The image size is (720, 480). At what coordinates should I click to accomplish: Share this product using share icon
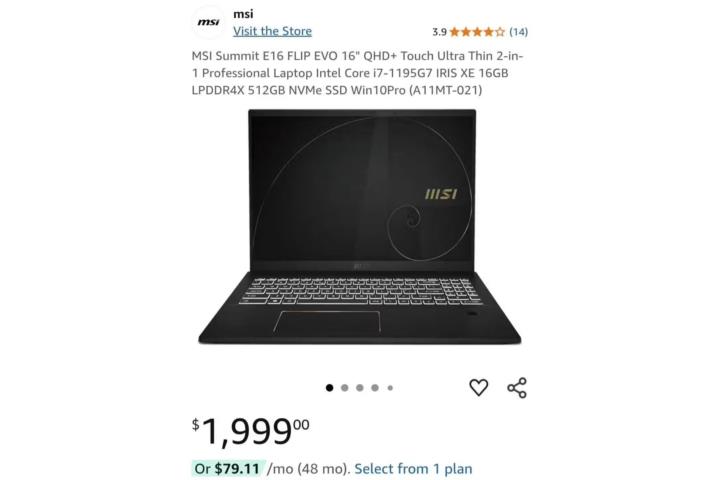[517, 388]
